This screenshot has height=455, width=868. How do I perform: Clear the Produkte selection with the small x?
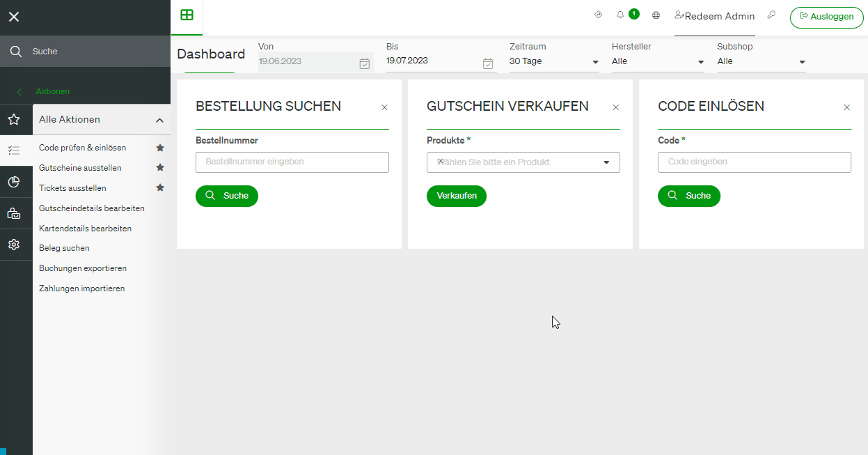point(440,161)
